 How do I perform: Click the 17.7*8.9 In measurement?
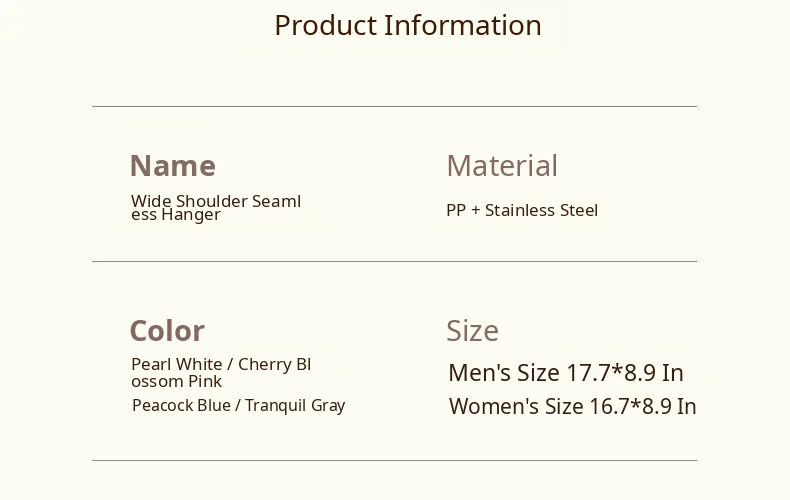pyautogui.click(x=625, y=373)
